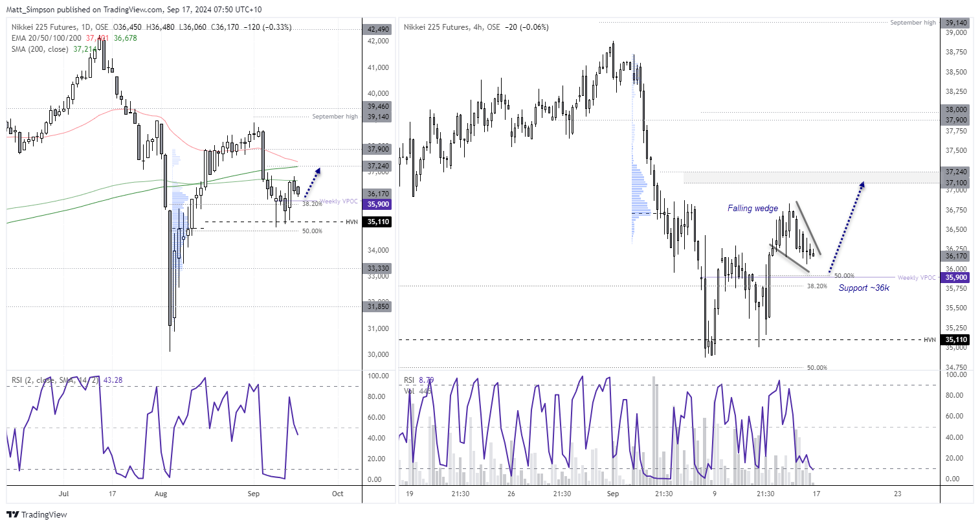Screen dimensions: 980x526
Task: Select the Support ~36k annotation text
Action: coord(864,288)
